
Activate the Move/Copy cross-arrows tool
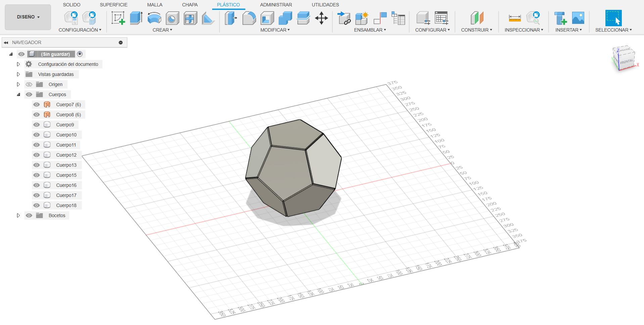[321, 18]
